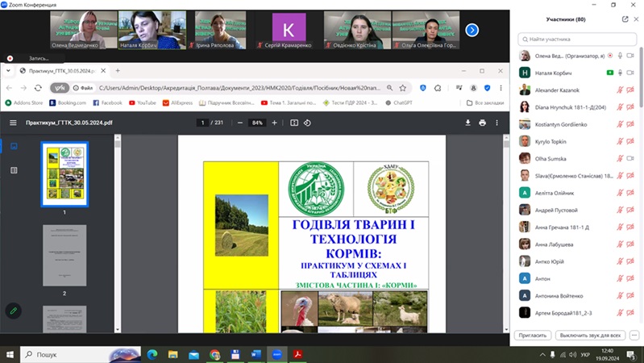Screen dimensions: 644x363
Task: Select page 2 thumbnail in sidebar
Action: [64, 255]
